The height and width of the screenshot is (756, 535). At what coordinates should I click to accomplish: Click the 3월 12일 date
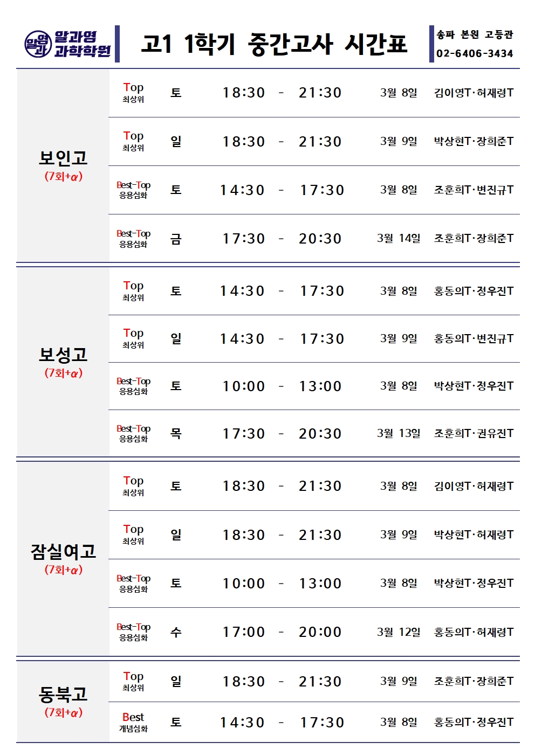[x=399, y=632]
